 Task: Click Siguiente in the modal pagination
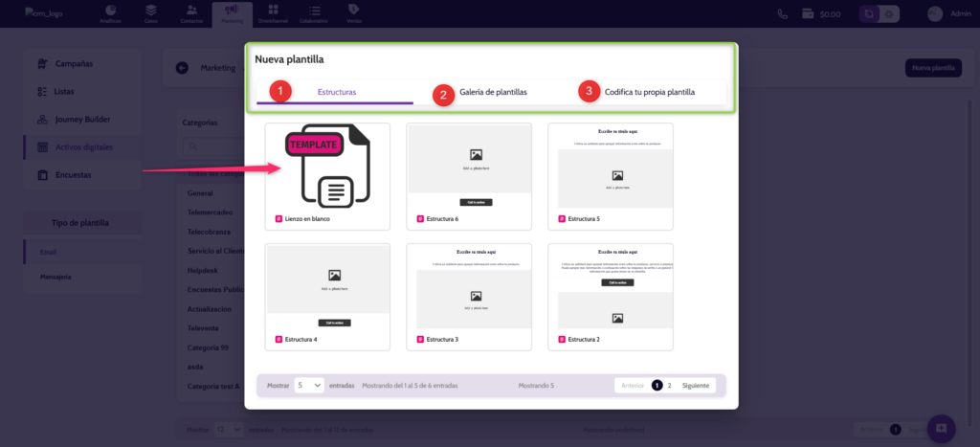point(696,385)
